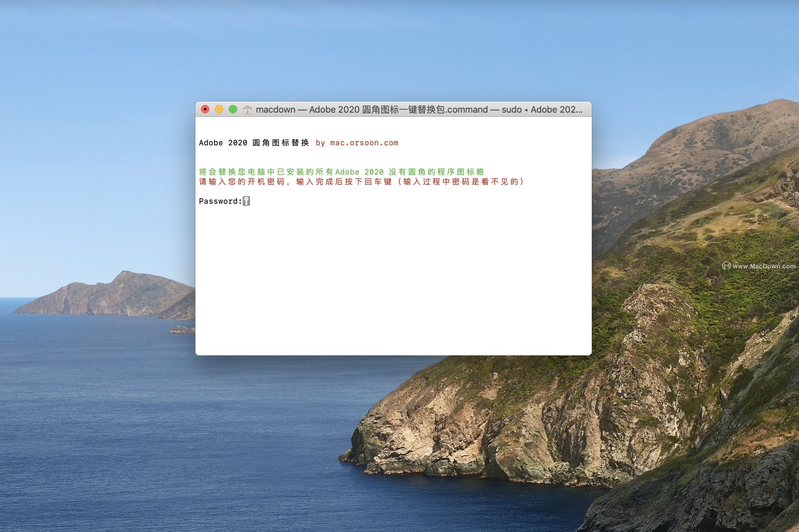The width and height of the screenshot is (799, 532).
Task: Close the Terminal window with red button
Action: 205,110
